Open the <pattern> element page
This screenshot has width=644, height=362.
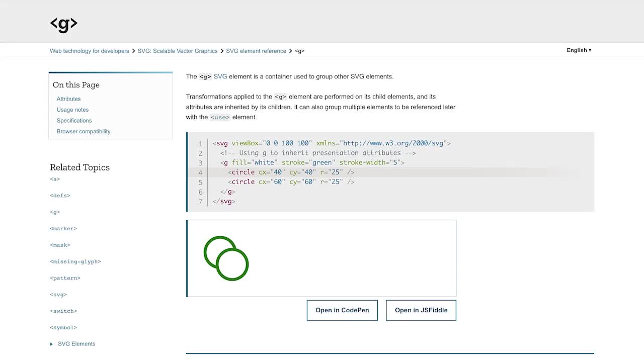pos(65,278)
